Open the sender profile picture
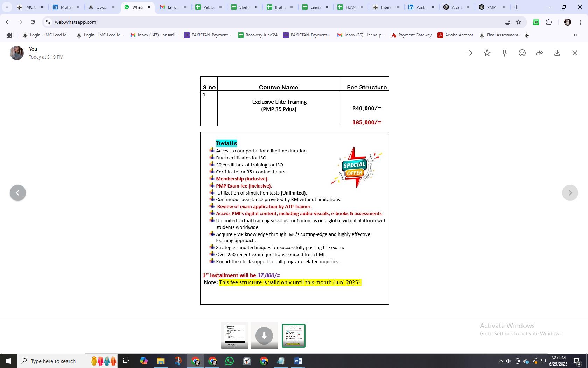 (x=17, y=53)
